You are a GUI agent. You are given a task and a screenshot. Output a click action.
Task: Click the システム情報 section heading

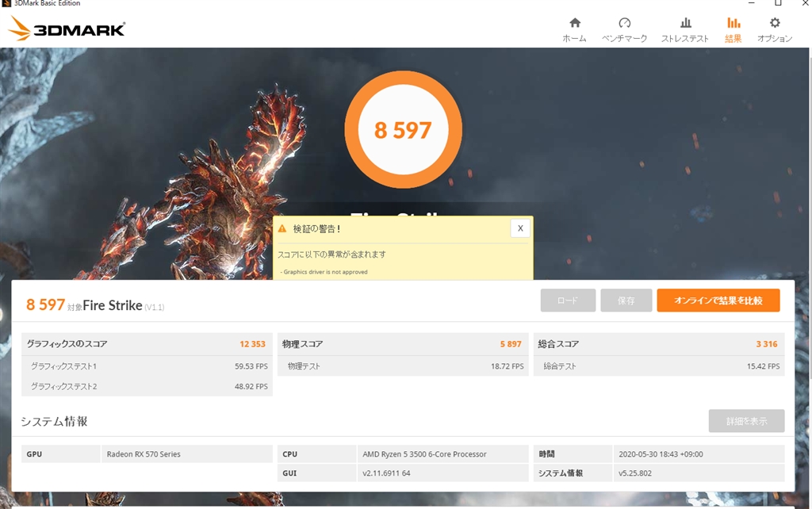click(54, 422)
